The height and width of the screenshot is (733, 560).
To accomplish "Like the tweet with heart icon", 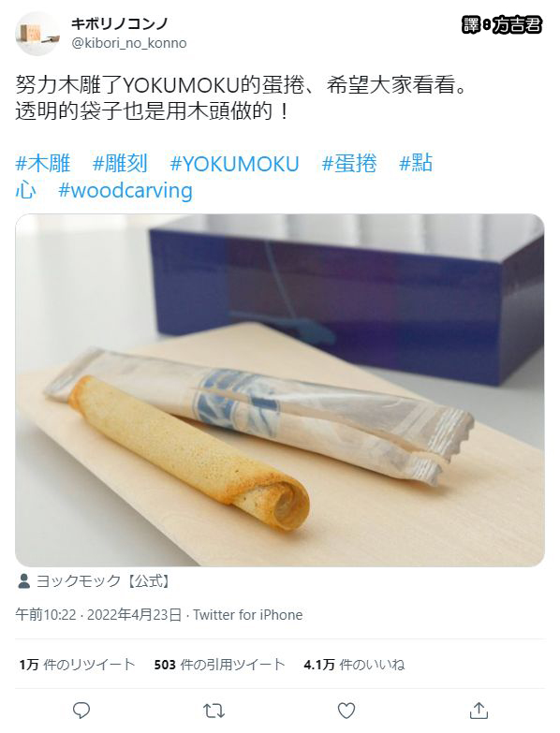I will [x=346, y=711].
